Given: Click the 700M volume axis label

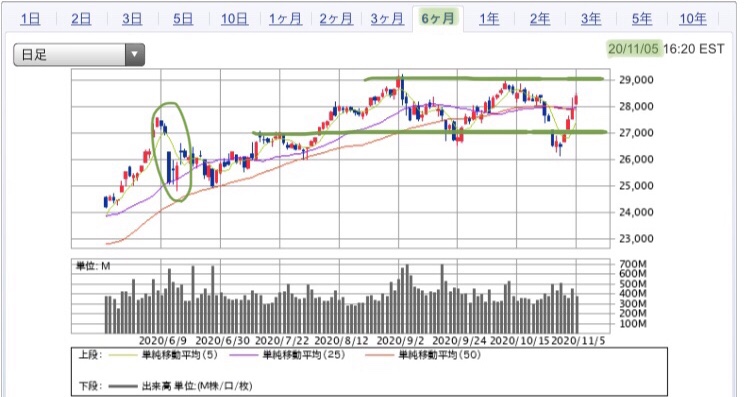Looking at the screenshot, I should 632,264.
